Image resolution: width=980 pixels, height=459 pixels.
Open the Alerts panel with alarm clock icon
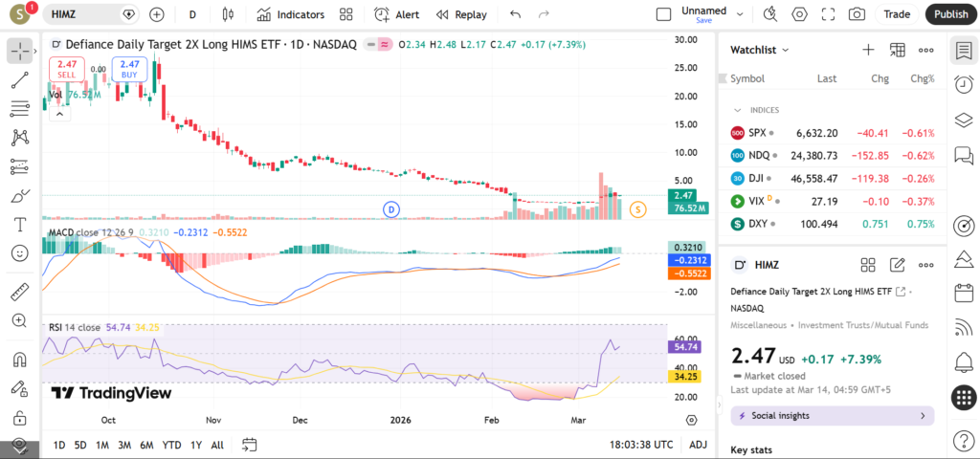pos(964,85)
